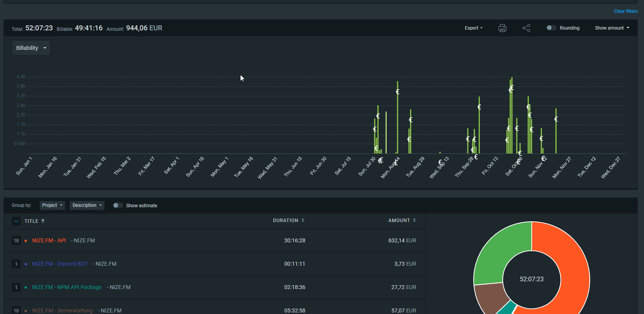The width and height of the screenshot is (644, 314).
Task: Toggle the Rounding switch
Action: [x=551, y=28]
